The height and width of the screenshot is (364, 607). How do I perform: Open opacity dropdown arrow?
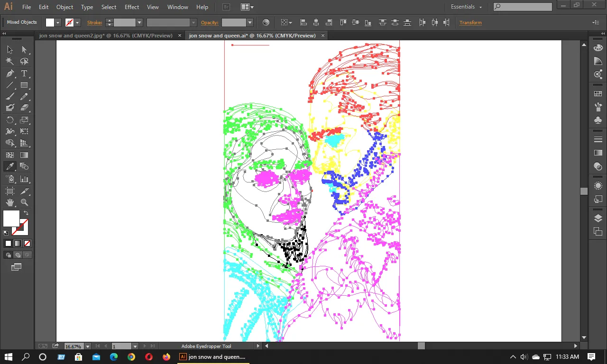(x=250, y=22)
